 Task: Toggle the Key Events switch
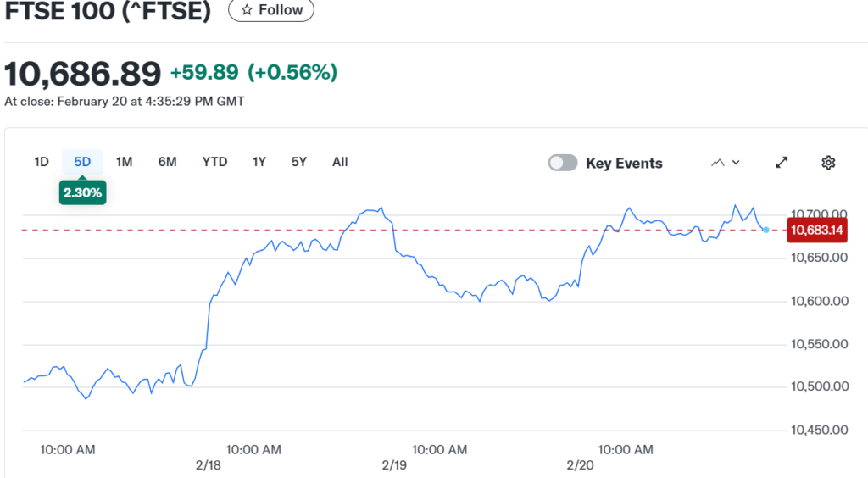click(x=563, y=163)
